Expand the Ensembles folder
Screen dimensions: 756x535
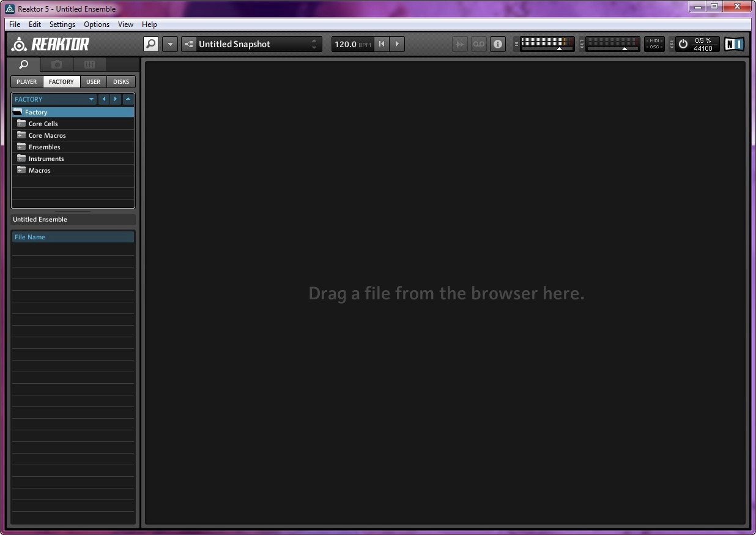point(21,147)
